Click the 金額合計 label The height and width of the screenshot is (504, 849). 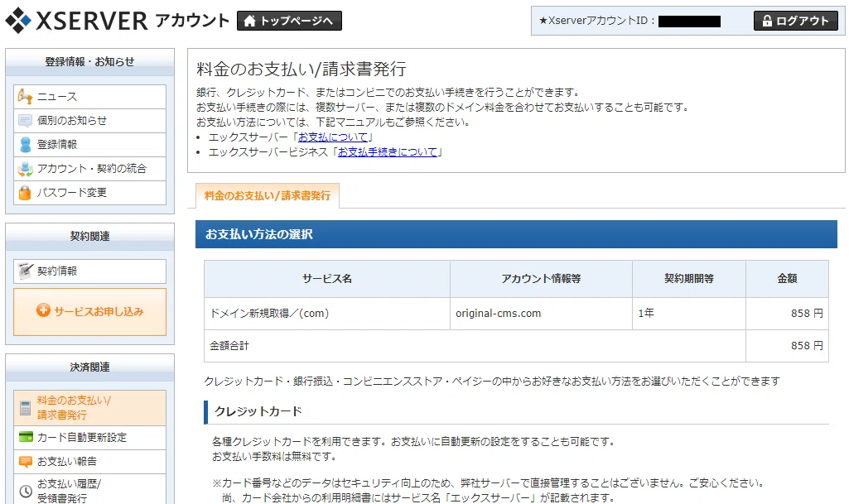pyautogui.click(x=229, y=346)
